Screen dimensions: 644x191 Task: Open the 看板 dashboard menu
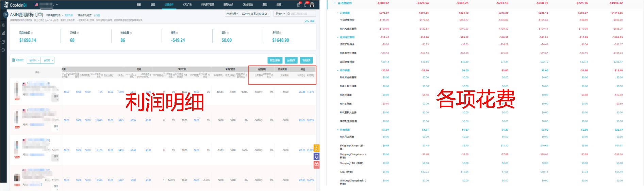pos(139,5)
